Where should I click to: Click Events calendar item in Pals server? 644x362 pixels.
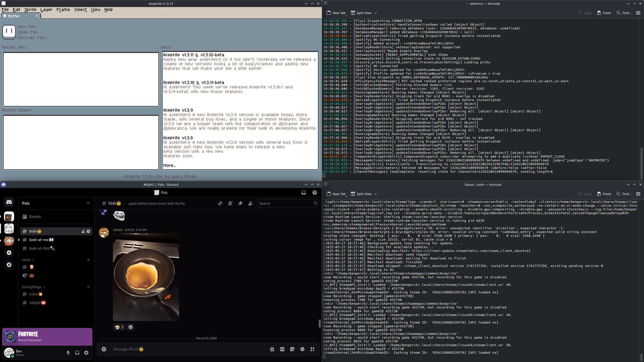55,217
